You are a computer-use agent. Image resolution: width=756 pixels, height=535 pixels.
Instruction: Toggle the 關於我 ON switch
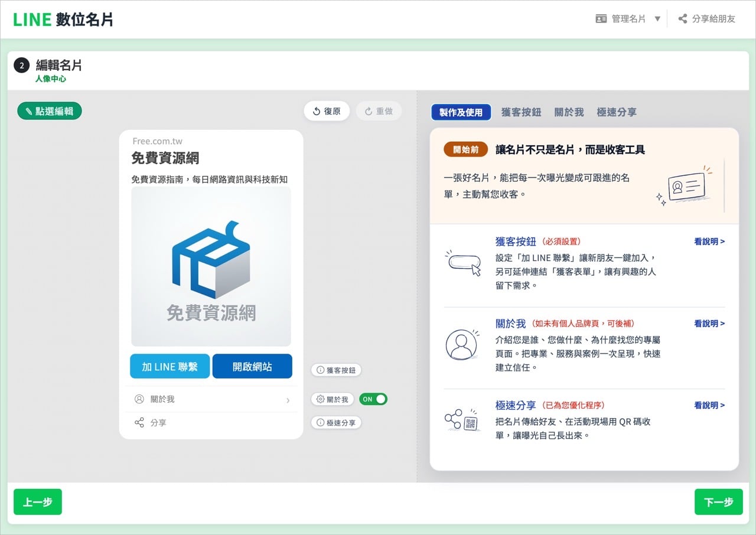click(x=373, y=399)
